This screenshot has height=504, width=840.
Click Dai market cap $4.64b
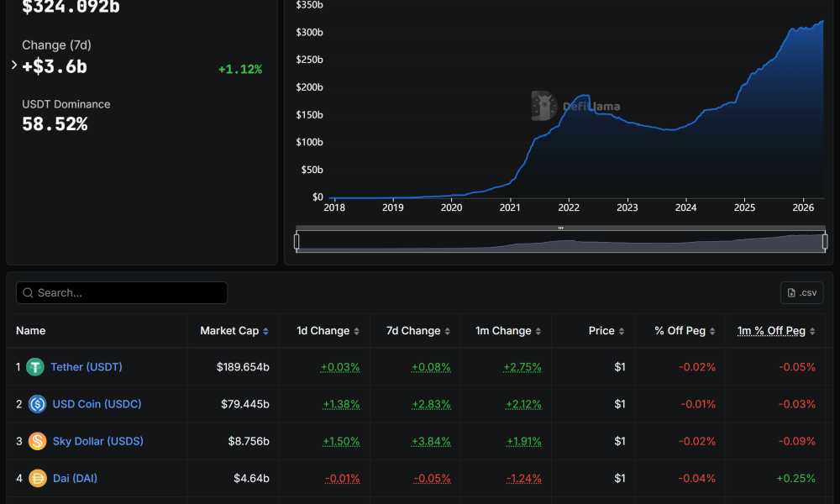coord(251,478)
